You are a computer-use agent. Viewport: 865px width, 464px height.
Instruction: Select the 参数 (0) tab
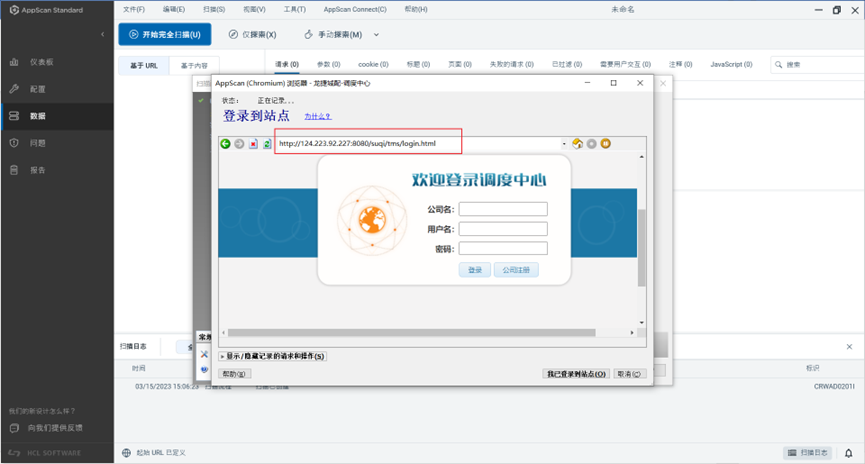coord(328,65)
